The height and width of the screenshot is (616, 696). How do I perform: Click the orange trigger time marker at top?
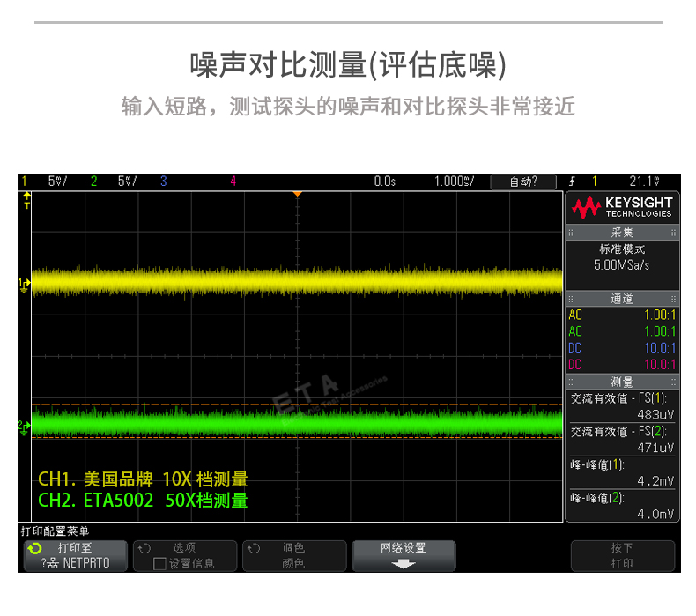click(x=298, y=194)
